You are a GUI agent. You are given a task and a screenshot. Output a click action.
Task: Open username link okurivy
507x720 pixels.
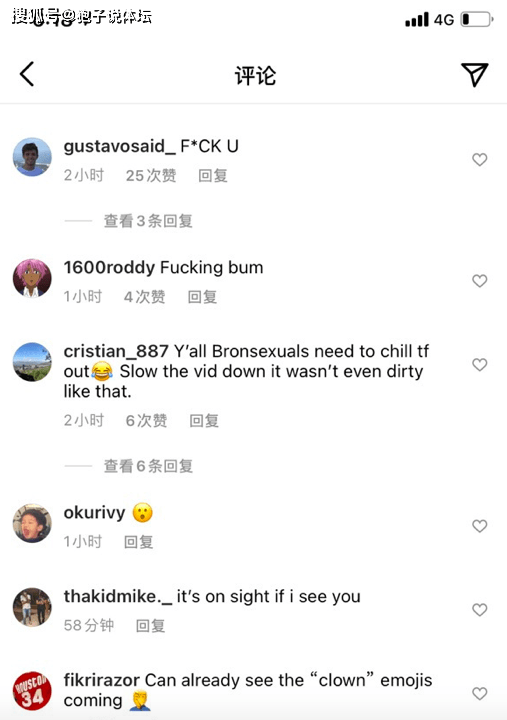click(x=94, y=513)
